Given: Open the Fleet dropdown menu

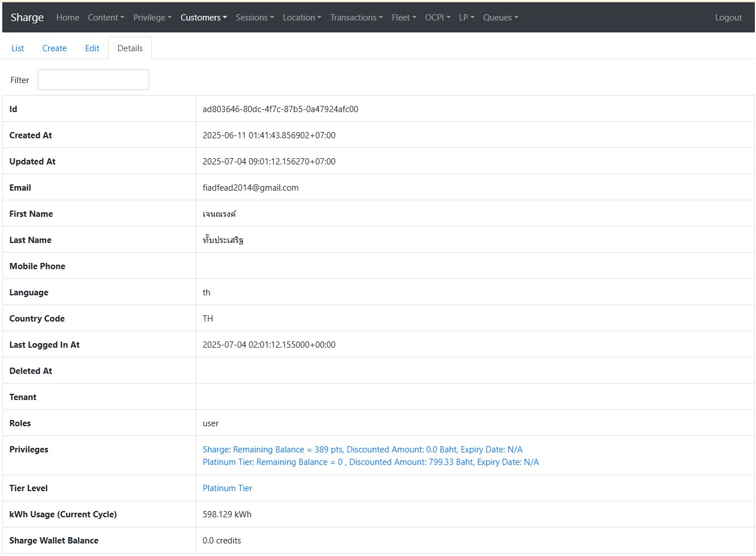Looking at the screenshot, I should coord(404,18).
